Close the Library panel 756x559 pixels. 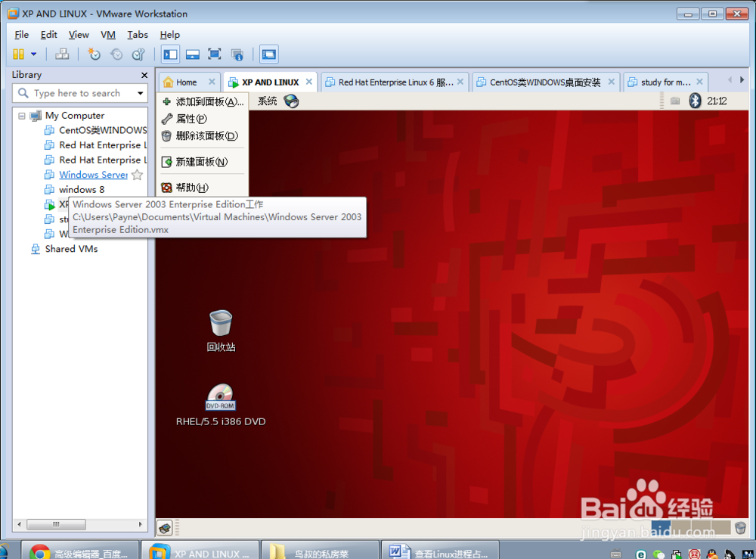pyautogui.click(x=144, y=75)
